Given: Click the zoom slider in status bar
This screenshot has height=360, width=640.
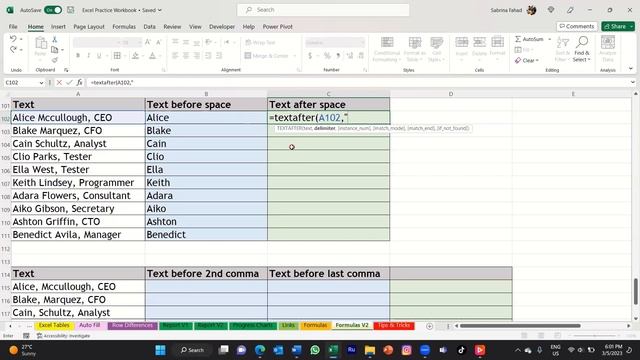Looking at the screenshot, I should point(594,336).
